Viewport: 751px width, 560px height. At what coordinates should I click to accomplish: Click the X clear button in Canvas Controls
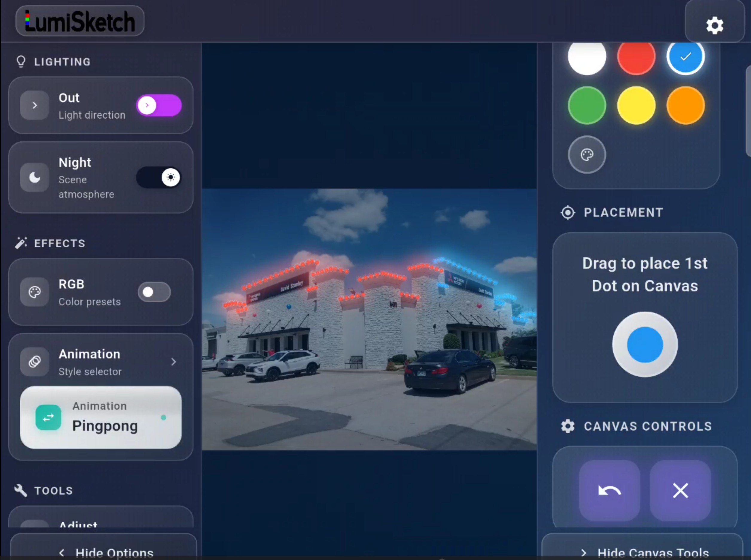680,490
